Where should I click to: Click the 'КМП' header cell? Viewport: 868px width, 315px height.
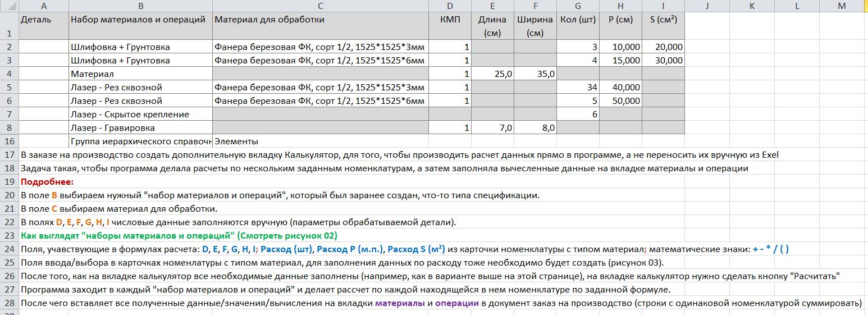coord(450,20)
